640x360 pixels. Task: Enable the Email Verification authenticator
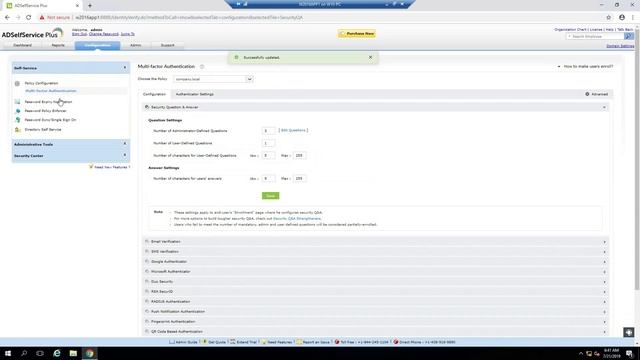coord(147,242)
